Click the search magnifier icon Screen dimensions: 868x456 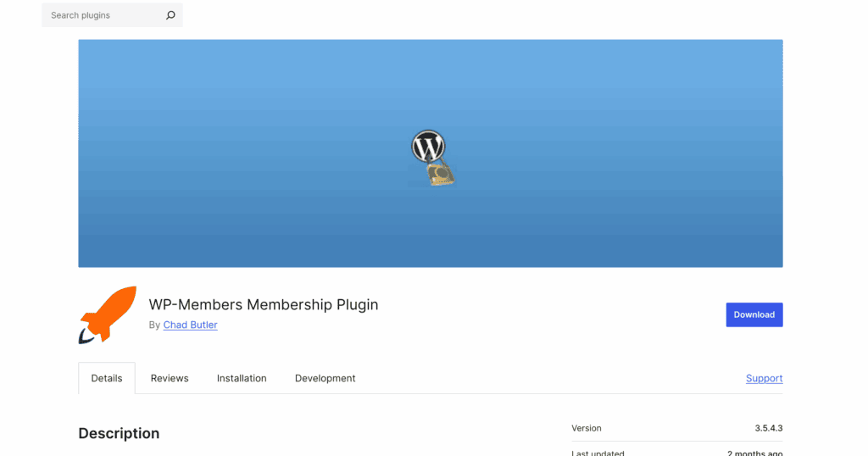pyautogui.click(x=170, y=15)
